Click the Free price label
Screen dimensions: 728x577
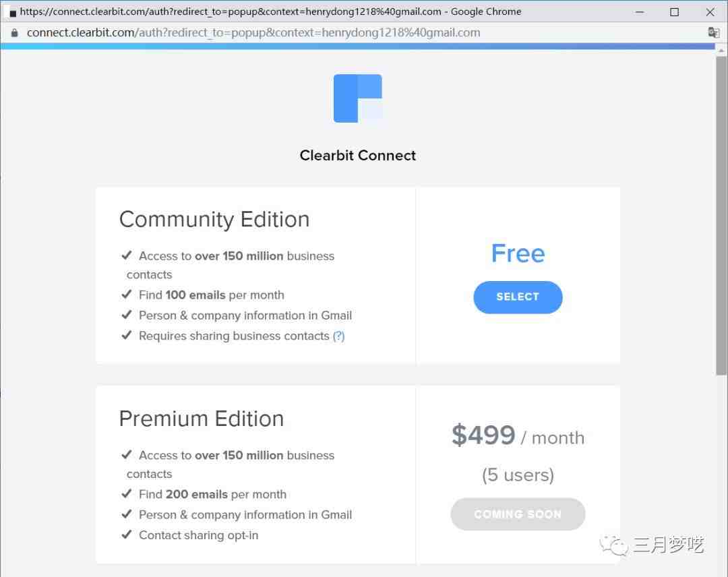pos(518,253)
